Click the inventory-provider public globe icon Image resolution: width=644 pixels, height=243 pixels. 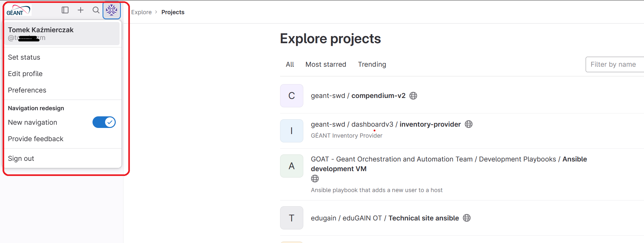(469, 124)
